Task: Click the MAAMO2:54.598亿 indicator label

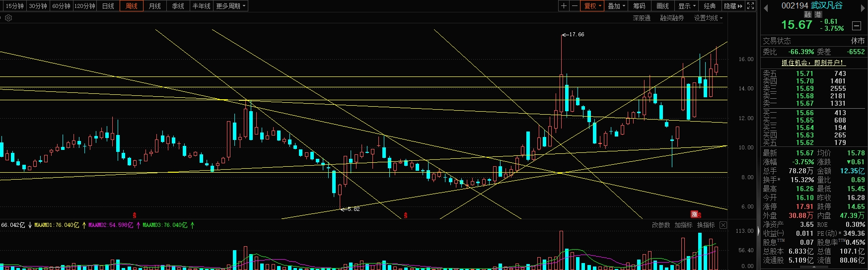Action: [111, 225]
